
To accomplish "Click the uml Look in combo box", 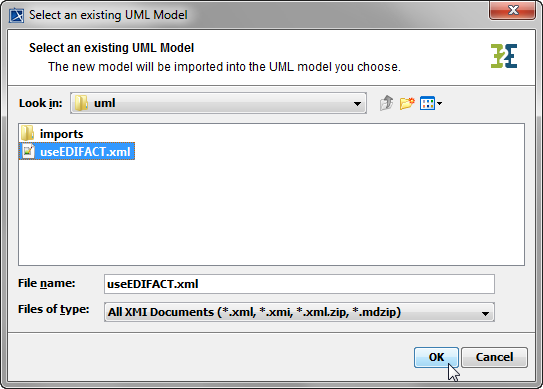I will (218, 103).
